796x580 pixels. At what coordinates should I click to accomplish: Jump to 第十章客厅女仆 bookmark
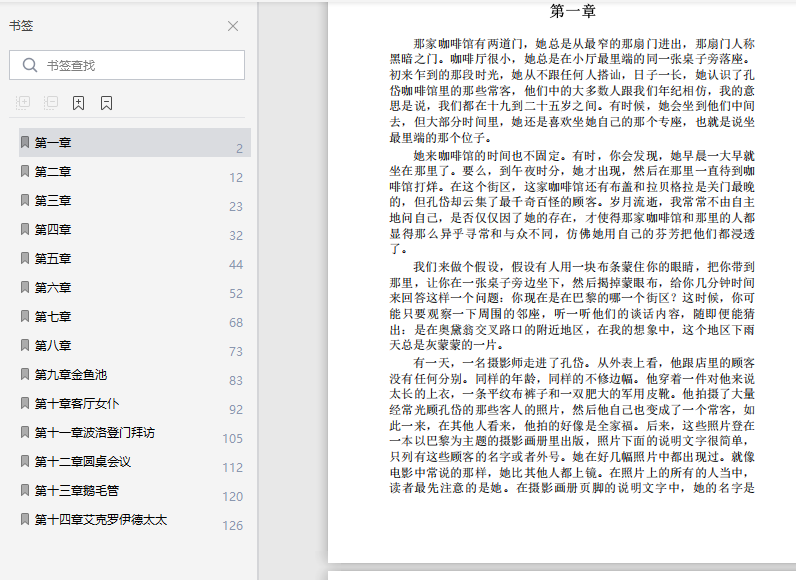point(135,403)
